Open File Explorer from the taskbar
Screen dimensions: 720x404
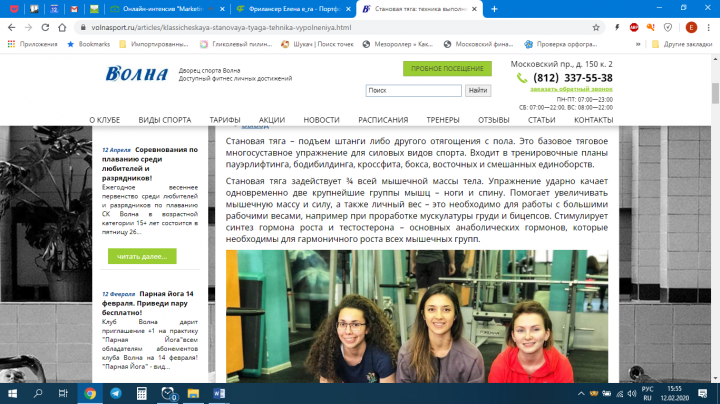[x=193, y=393]
